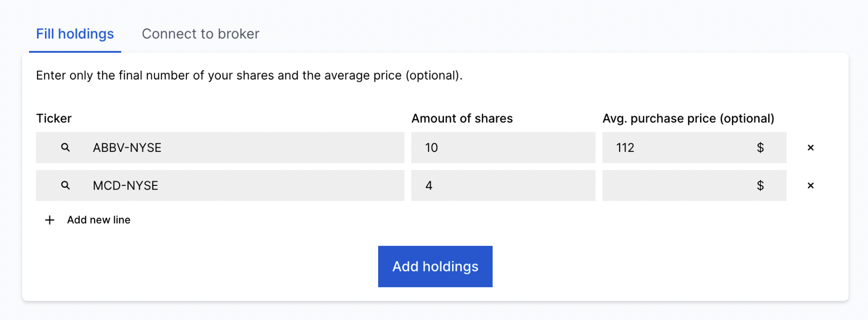Edit the share amount showing 4
Image resolution: width=868 pixels, height=320 pixels.
[503, 185]
